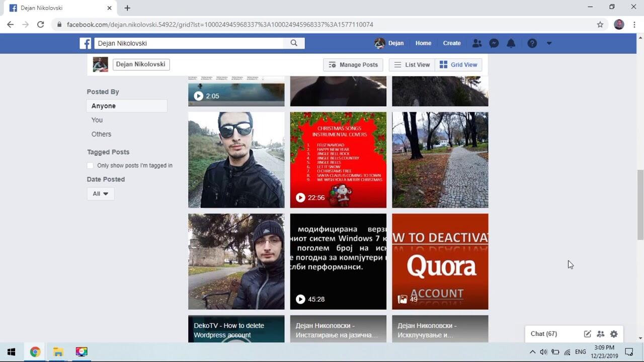Viewport: 644px width, 362px height.
Task: Click the new message icon in Chat bar
Action: (x=587, y=334)
